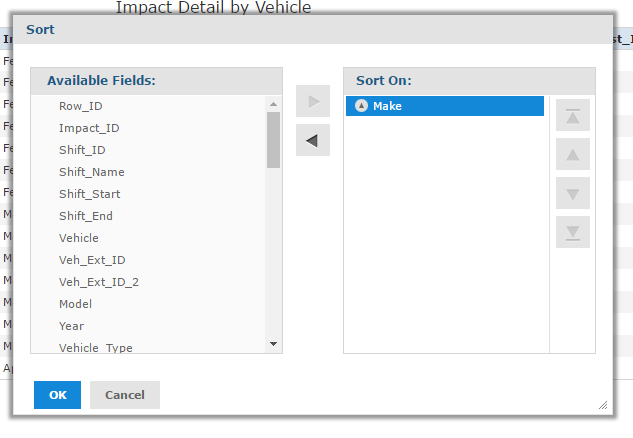Move Make down one position
The width and height of the screenshot is (633, 438).
pyautogui.click(x=573, y=193)
